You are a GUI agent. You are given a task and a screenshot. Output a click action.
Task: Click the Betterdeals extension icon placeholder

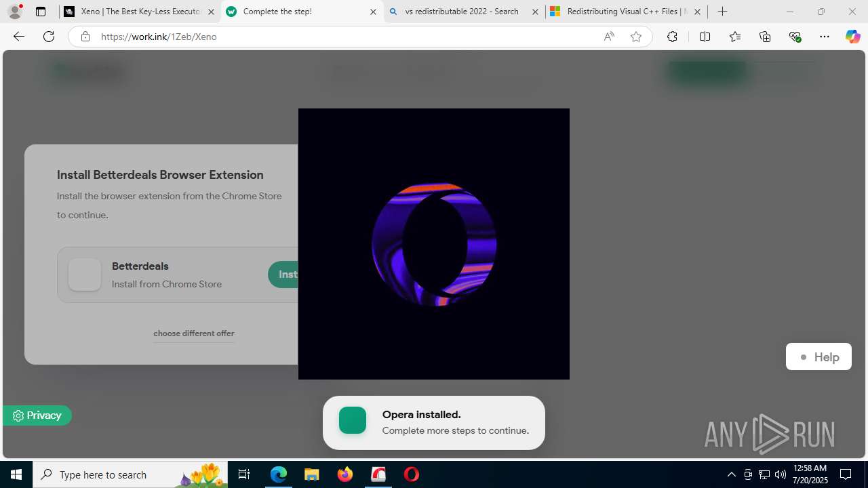(x=85, y=274)
